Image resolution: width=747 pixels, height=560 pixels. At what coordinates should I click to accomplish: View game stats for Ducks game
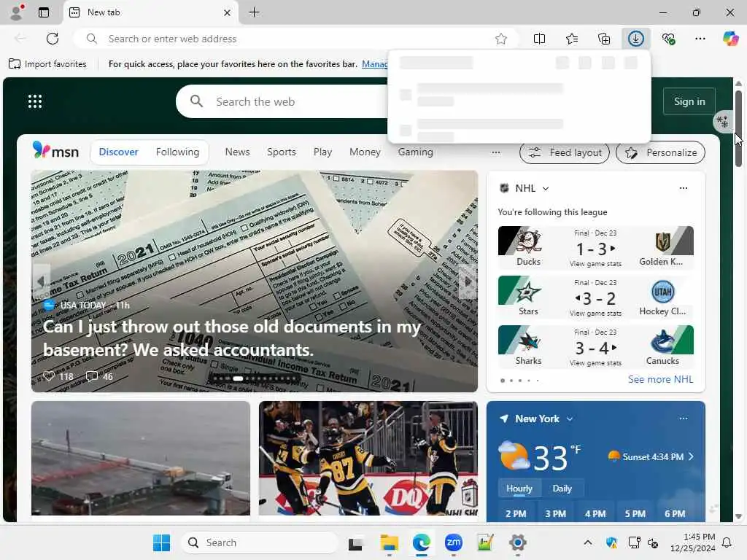point(595,264)
